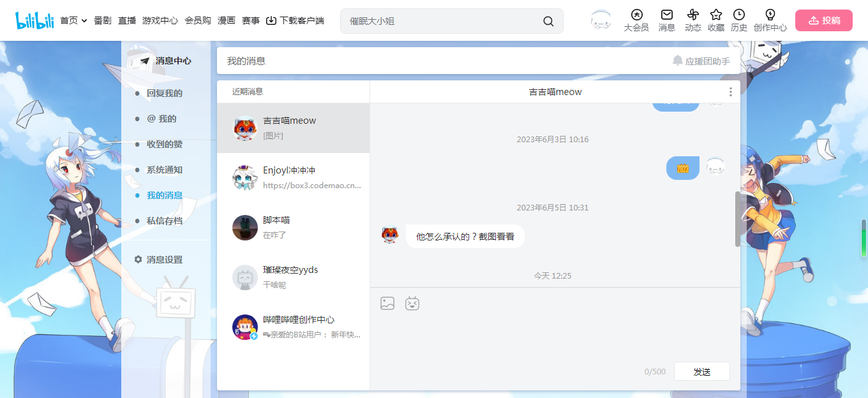868x398 pixels.
Task: Click my avatar next to 2023 sticker
Action: coord(715,166)
